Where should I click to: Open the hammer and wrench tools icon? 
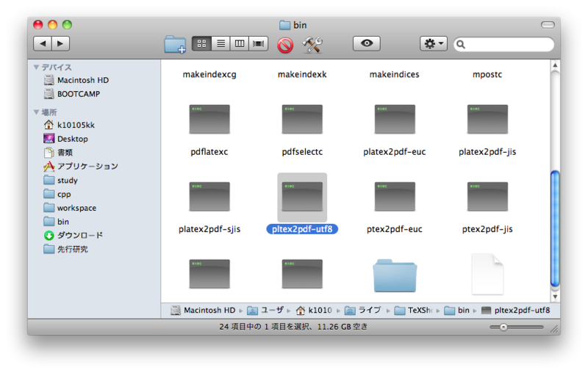coord(312,45)
